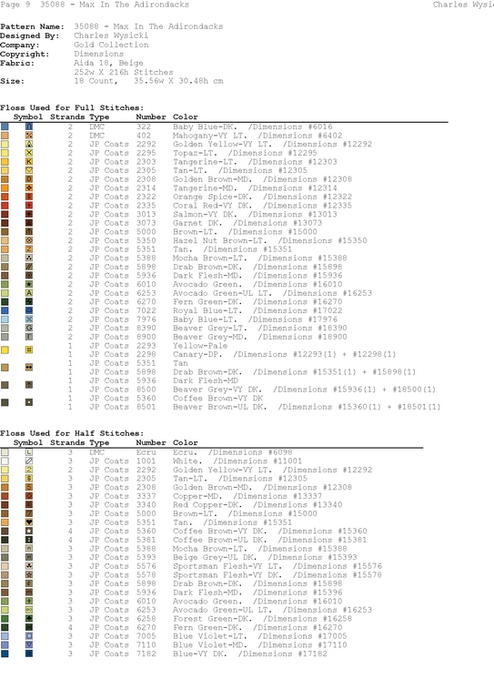Click the text 'Red Copper-DK. /Dimensions #13340'
Viewport: 494px width, 699px height.
(258, 505)
